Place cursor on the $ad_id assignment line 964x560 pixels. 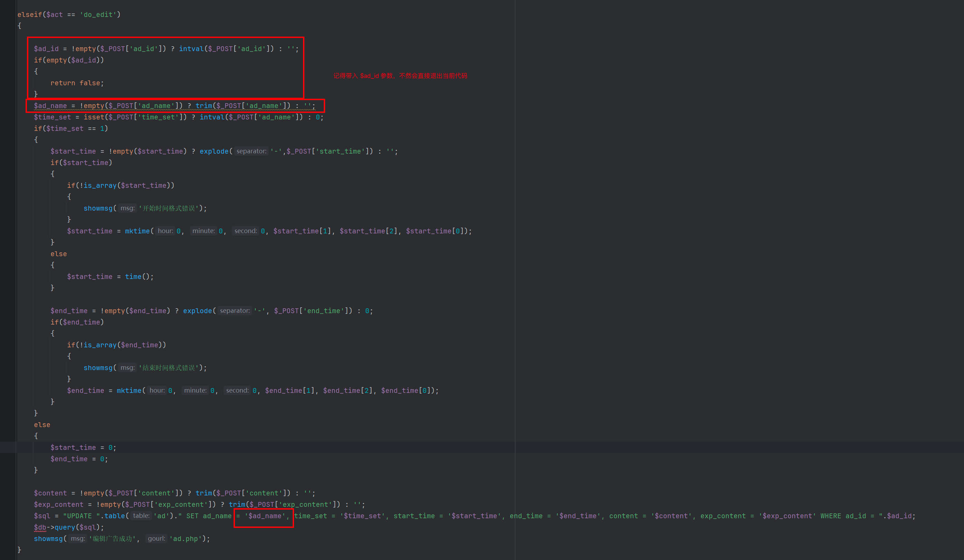point(166,49)
